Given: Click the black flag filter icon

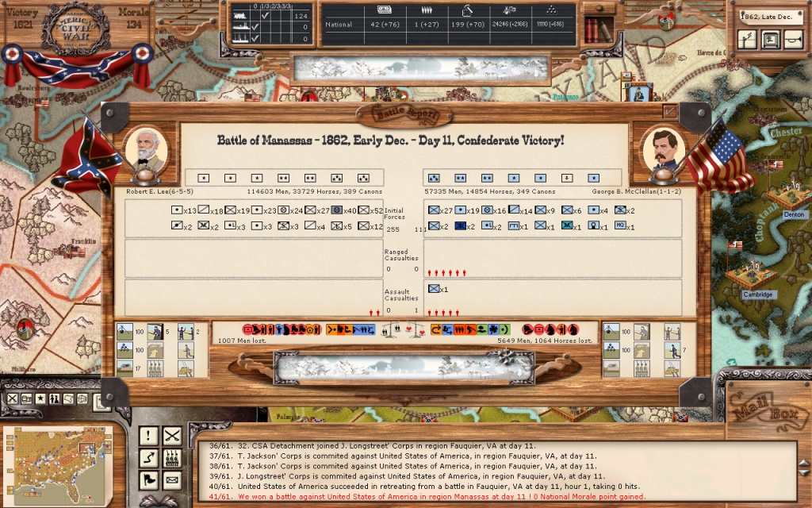Looking at the screenshot, I should [x=148, y=480].
